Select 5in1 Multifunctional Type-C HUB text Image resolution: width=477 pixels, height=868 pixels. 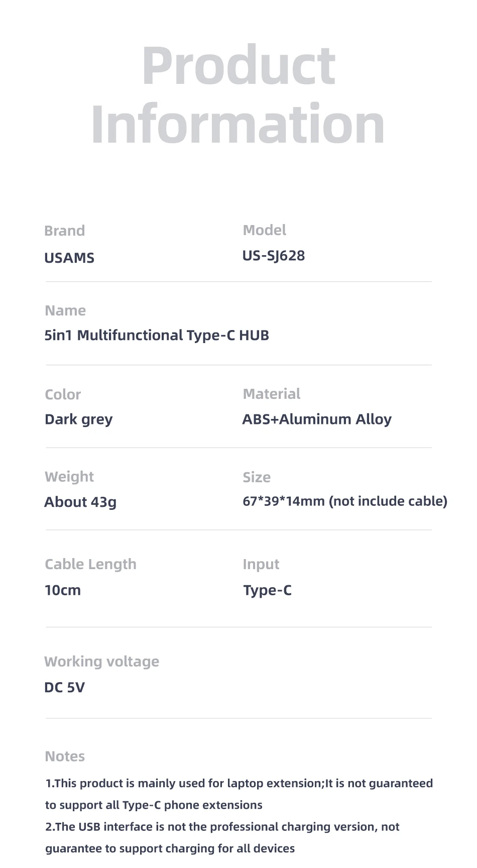[x=157, y=335]
